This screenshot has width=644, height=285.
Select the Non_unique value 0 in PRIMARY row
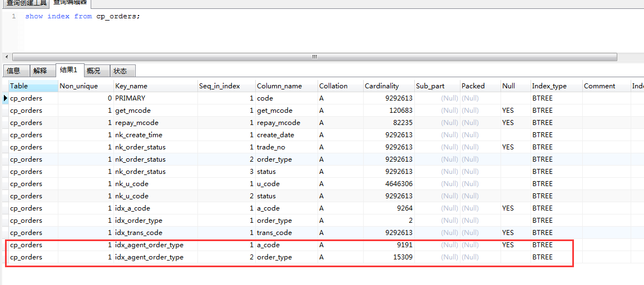click(86, 98)
